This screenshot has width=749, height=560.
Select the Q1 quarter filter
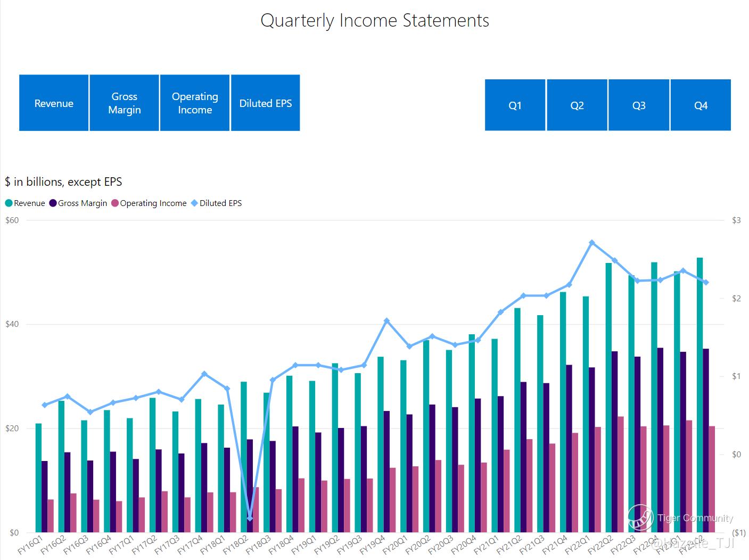tap(515, 105)
